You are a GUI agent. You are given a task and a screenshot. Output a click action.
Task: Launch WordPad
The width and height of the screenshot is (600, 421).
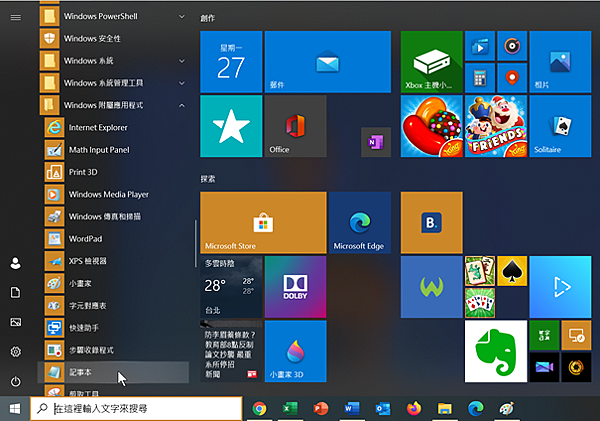(113, 238)
